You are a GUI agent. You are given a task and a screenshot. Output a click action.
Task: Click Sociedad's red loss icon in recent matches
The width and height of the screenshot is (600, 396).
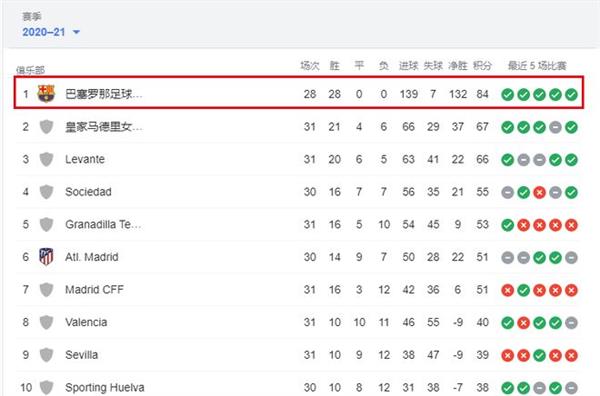coord(540,192)
